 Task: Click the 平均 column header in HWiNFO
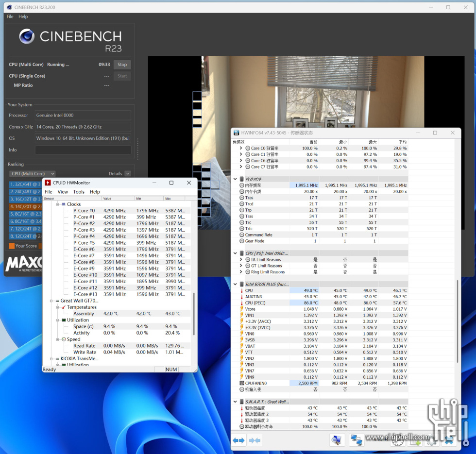point(393,142)
